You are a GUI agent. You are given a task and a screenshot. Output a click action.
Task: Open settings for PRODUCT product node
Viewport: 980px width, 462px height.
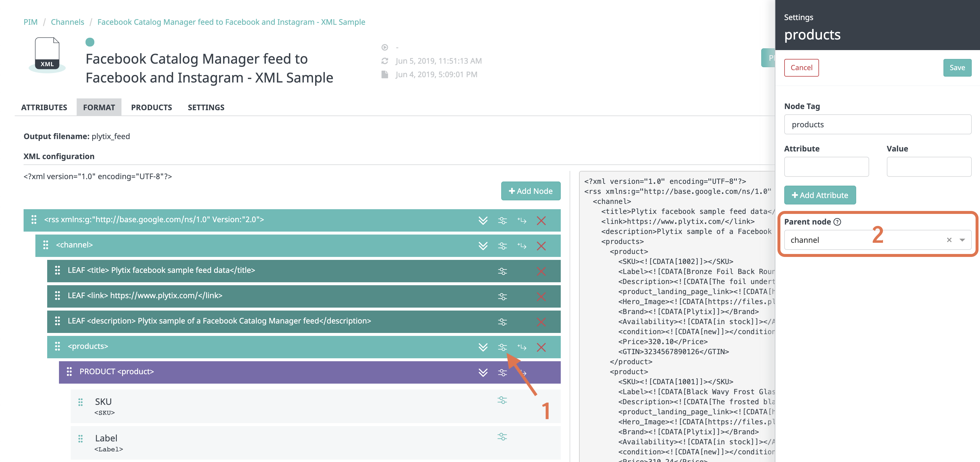click(x=502, y=372)
